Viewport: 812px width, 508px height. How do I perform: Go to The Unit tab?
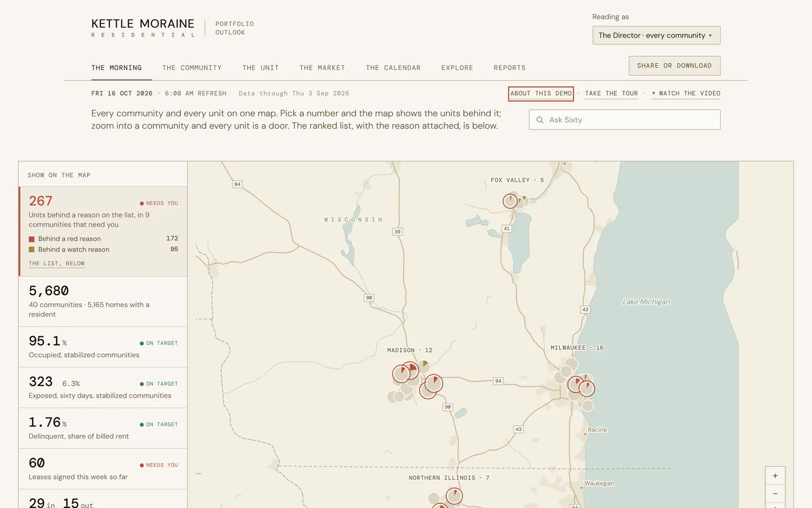click(260, 68)
